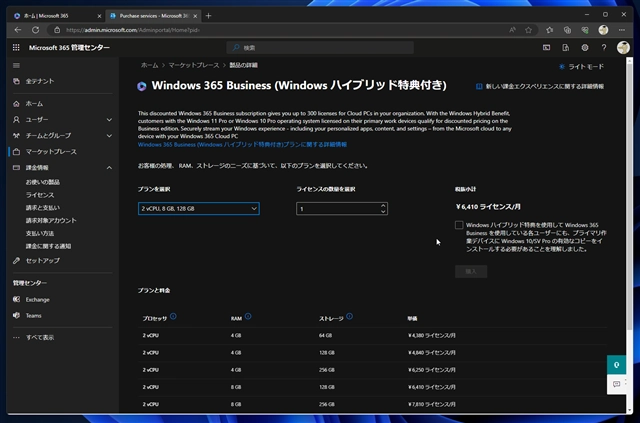This screenshot has width=640, height=423.
Task: Open browser settings and more menu
Action: 622,30
